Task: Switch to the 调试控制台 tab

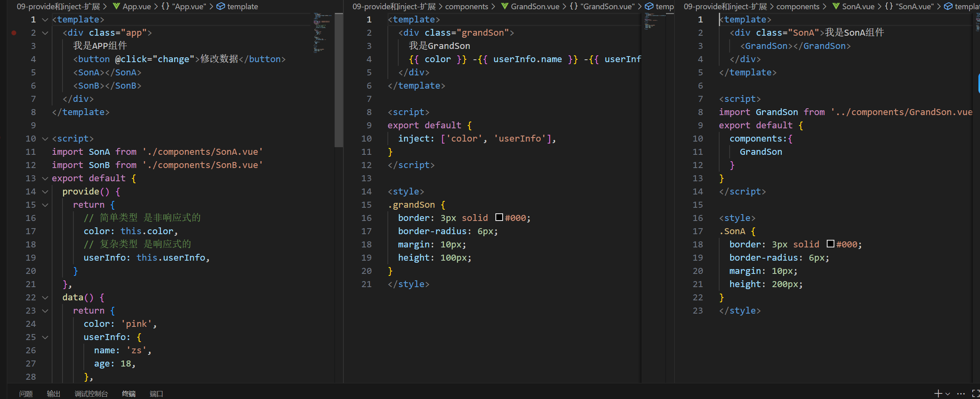Action: (x=91, y=394)
